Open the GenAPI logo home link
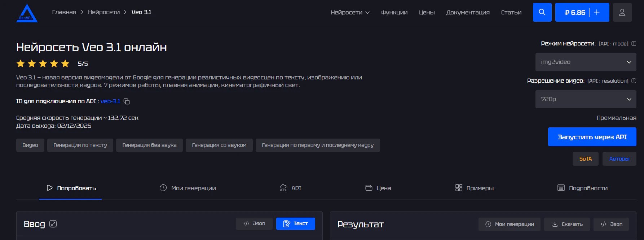The height and width of the screenshot is (240, 644). 27,13
